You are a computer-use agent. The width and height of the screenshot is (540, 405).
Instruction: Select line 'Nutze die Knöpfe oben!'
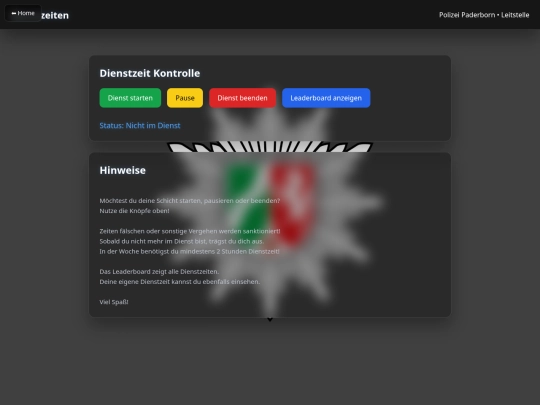coord(134,211)
